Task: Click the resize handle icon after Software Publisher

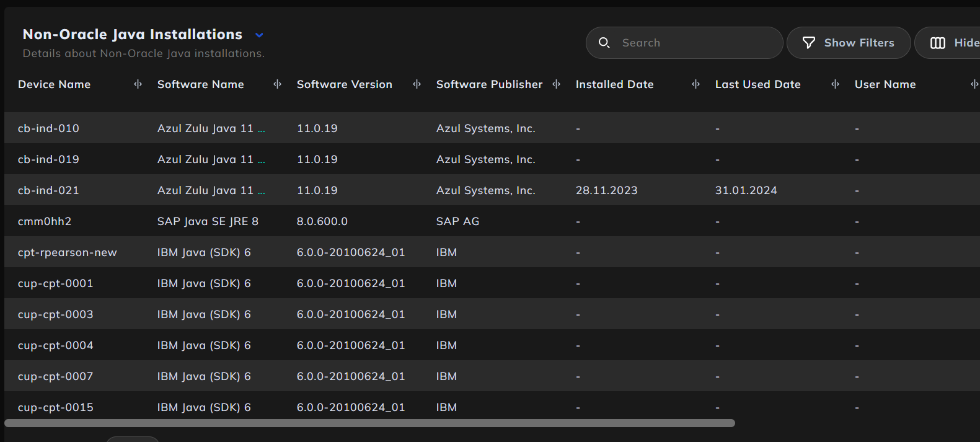Action: tap(556, 84)
